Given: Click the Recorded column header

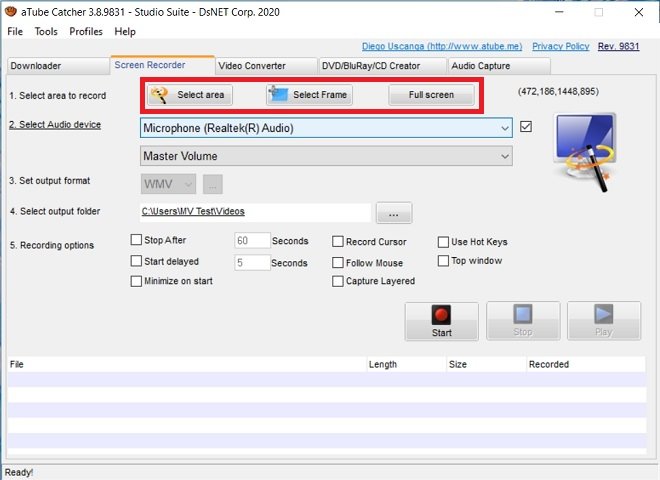Looking at the screenshot, I should (x=586, y=365).
